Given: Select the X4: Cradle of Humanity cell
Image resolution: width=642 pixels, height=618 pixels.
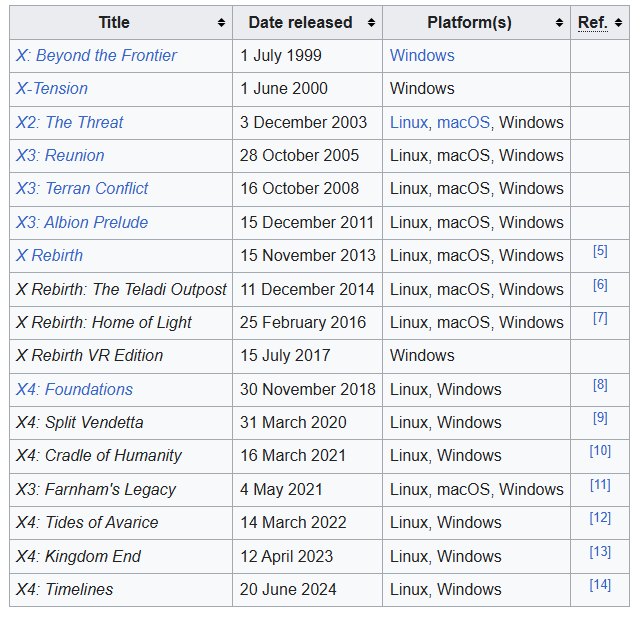Looking at the screenshot, I should pos(121,456).
